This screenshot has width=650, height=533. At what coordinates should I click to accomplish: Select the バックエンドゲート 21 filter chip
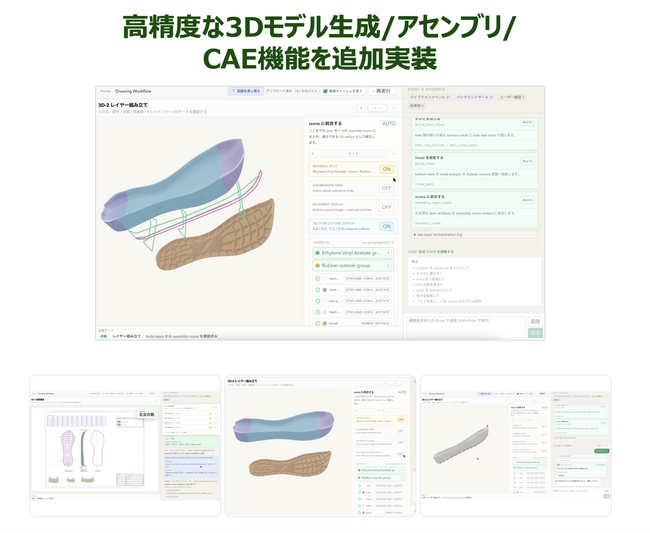pyautogui.click(x=475, y=97)
